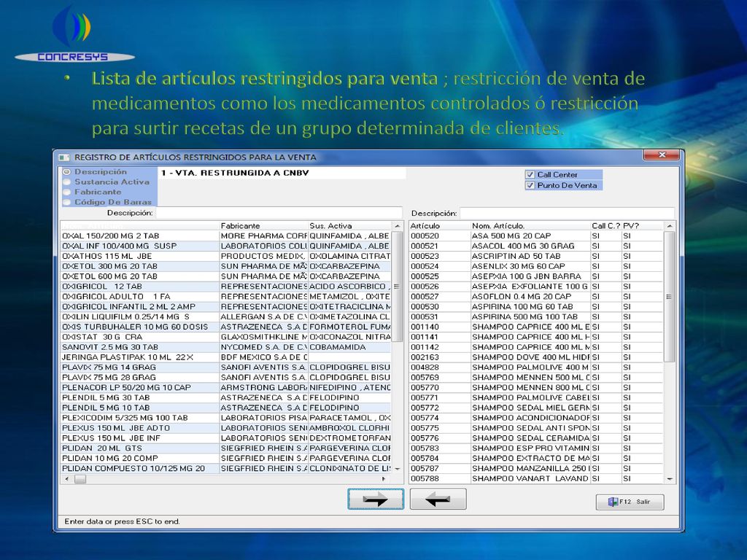Click the Artículo column header
Image resolution: width=747 pixels, height=560 pixels.
[x=440, y=226]
